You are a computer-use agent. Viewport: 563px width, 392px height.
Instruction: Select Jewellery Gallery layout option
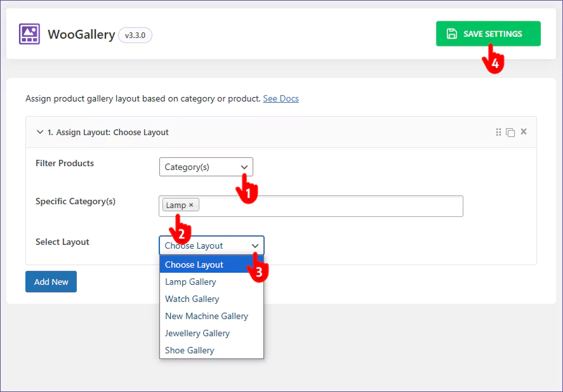point(211,333)
